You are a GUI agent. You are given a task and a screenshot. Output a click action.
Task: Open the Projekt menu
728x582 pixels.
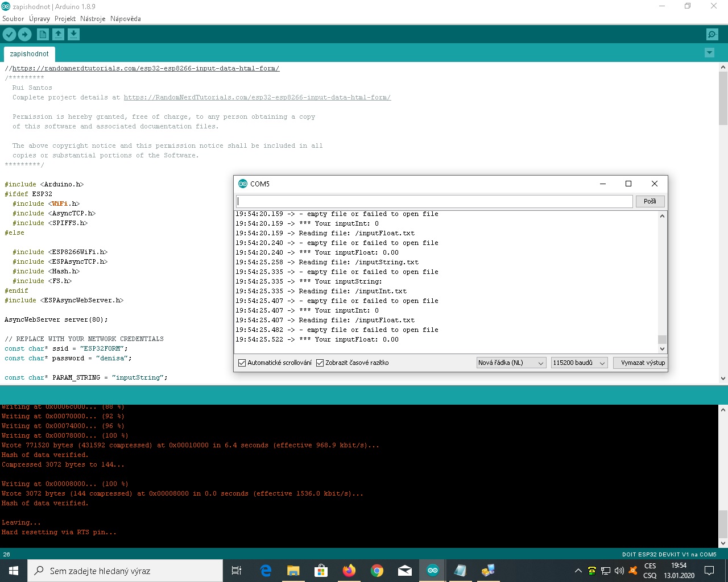pyautogui.click(x=65, y=19)
